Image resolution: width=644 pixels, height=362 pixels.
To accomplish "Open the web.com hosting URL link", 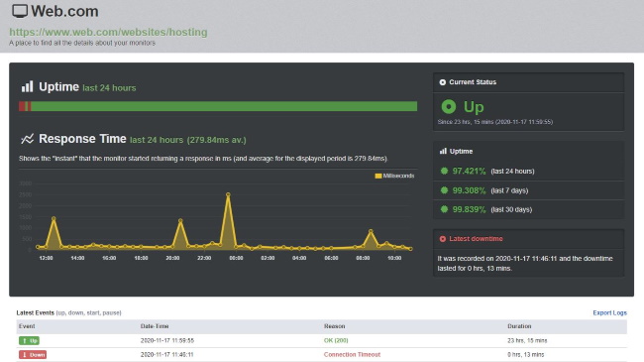I will tap(108, 32).
